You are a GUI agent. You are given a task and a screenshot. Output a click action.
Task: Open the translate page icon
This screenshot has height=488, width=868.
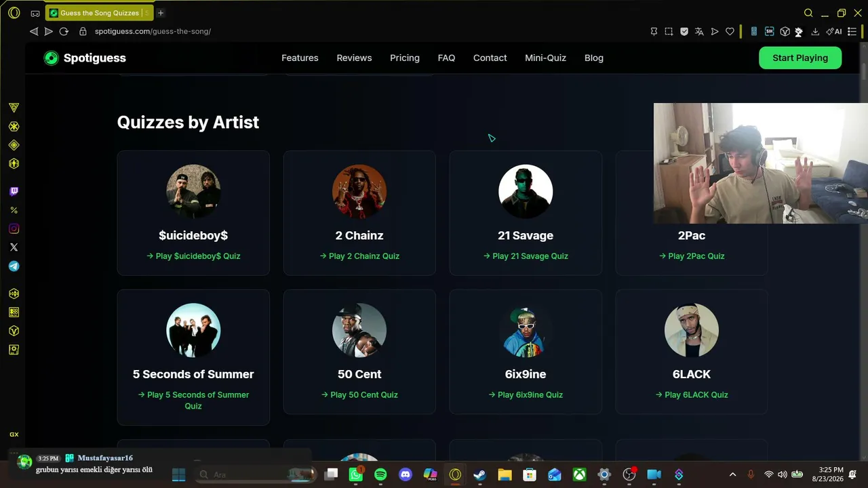(x=699, y=31)
